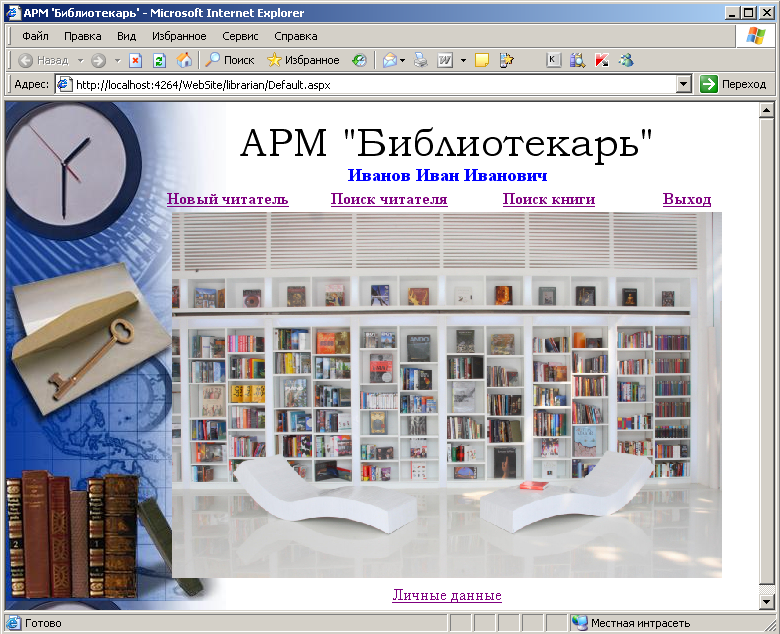Screen dimensions: 780x634
Task: Click the gray K toolbar icon
Action: (x=553, y=60)
